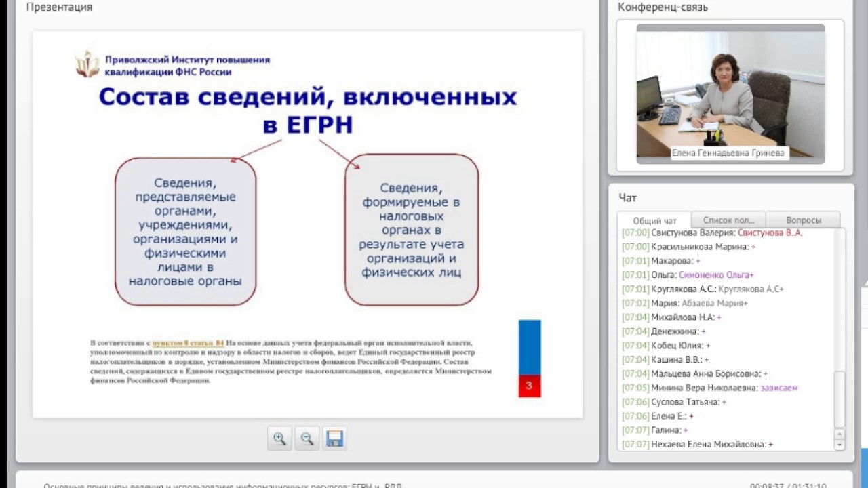Click the red slide number 3 box
Viewport: 868px width, 488px height.
pyautogui.click(x=529, y=386)
